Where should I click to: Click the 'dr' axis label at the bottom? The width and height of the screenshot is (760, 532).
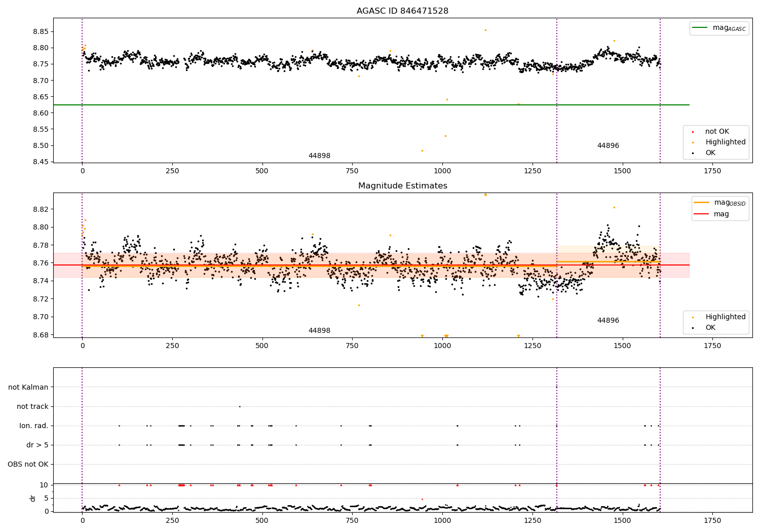(x=33, y=498)
